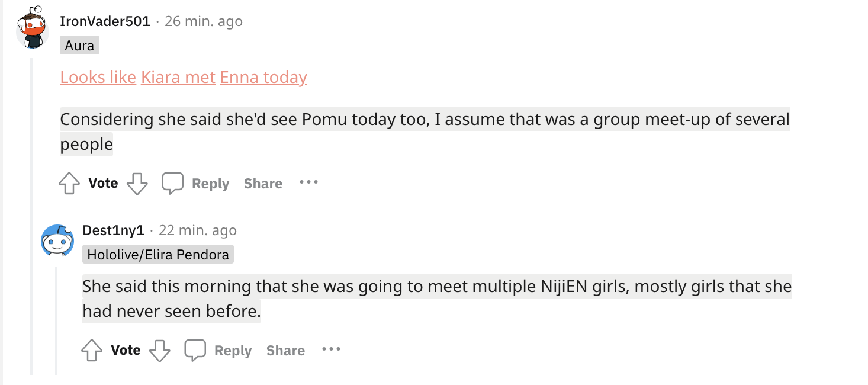
Task: Open IronVader501's avatar
Action: coord(32,27)
